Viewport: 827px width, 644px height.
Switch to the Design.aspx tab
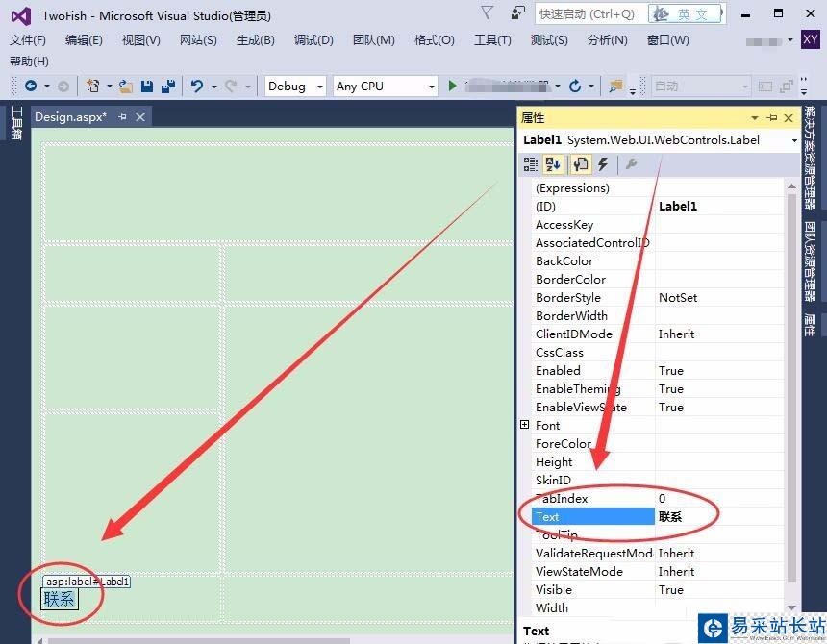70,117
